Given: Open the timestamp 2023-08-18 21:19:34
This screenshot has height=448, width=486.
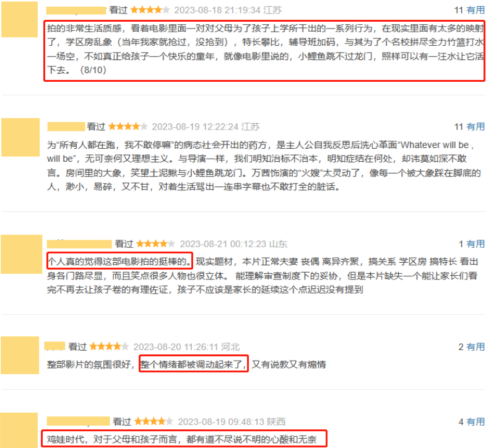Looking at the screenshot, I should point(217,11).
